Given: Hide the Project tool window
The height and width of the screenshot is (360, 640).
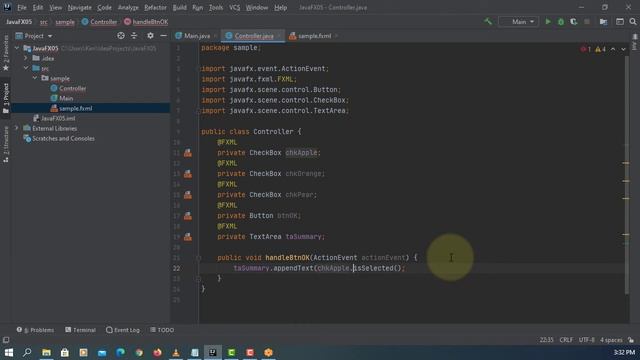Looking at the screenshot, I should coord(163,36).
